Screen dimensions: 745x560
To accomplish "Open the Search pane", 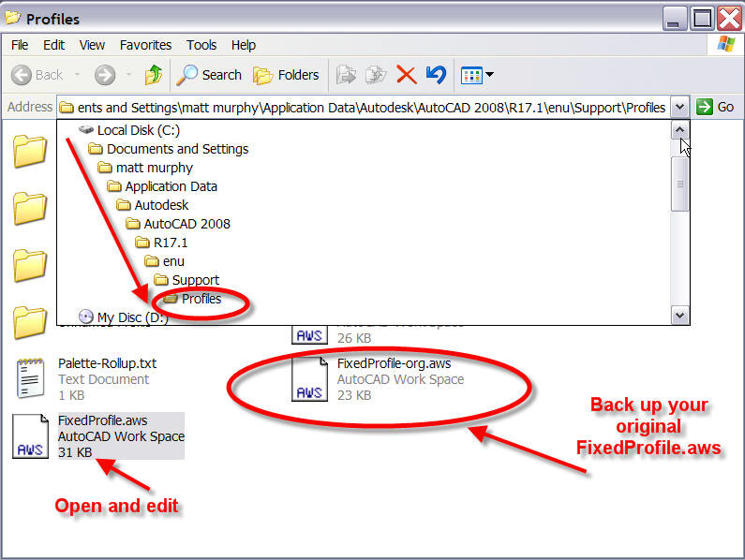I will tap(209, 75).
